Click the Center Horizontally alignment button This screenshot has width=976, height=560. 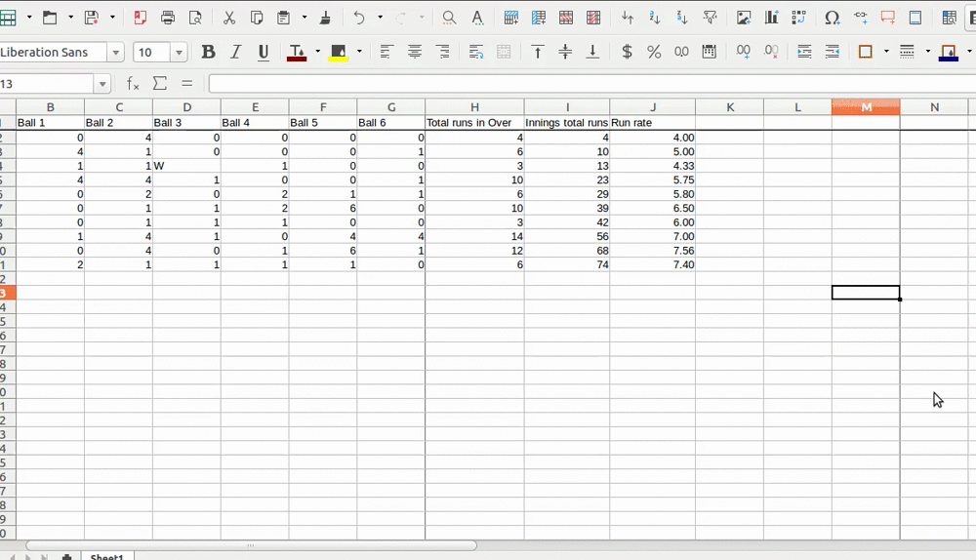(x=415, y=53)
